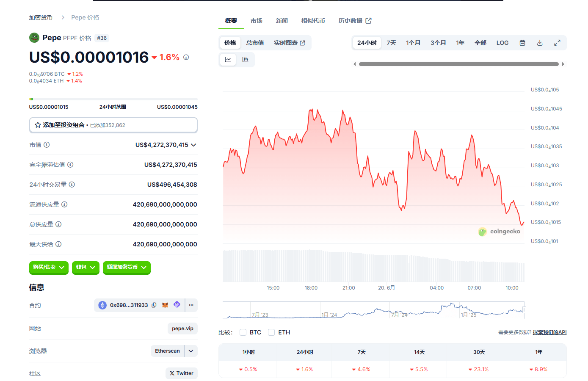Select the Overview tab

[231, 21]
